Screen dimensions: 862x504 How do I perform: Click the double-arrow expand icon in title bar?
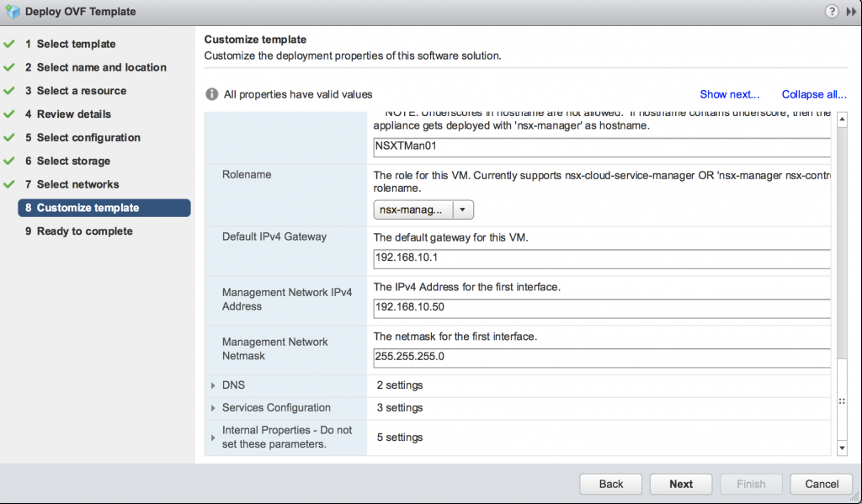coord(851,12)
